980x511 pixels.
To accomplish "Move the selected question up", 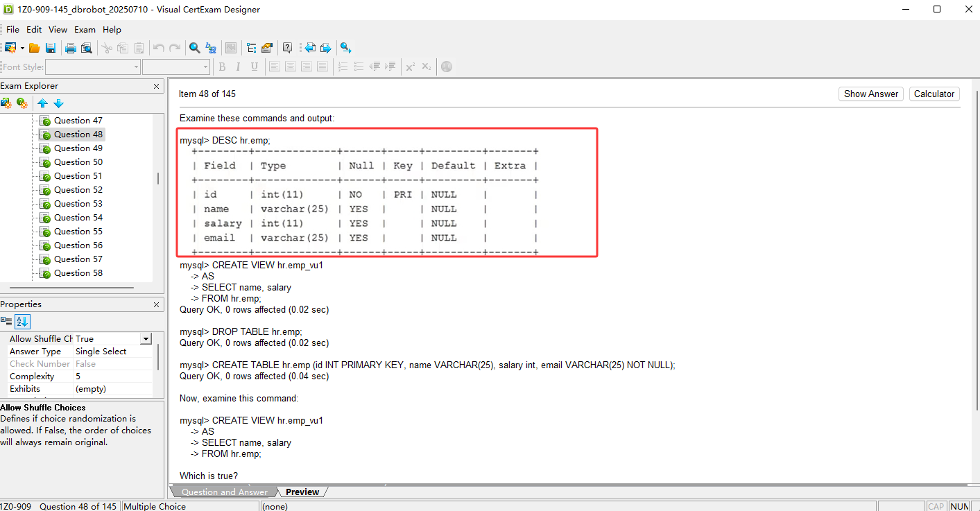I will [x=43, y=103].
